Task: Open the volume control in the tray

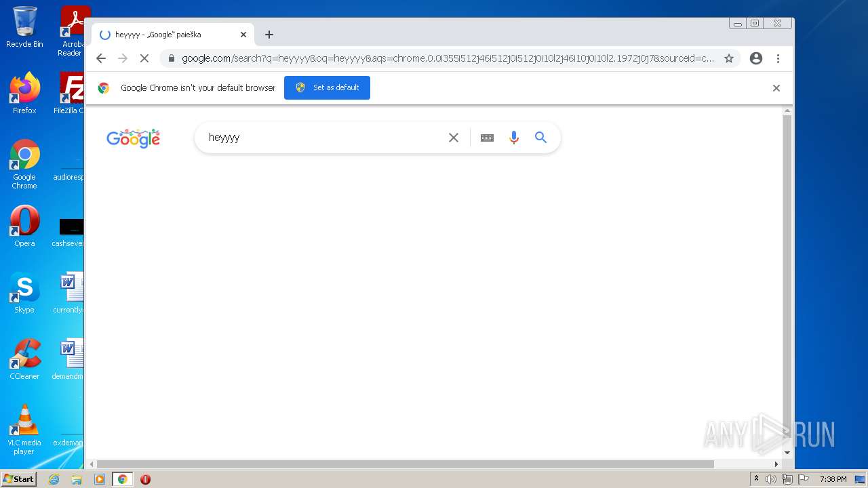Action: [771, 479]
